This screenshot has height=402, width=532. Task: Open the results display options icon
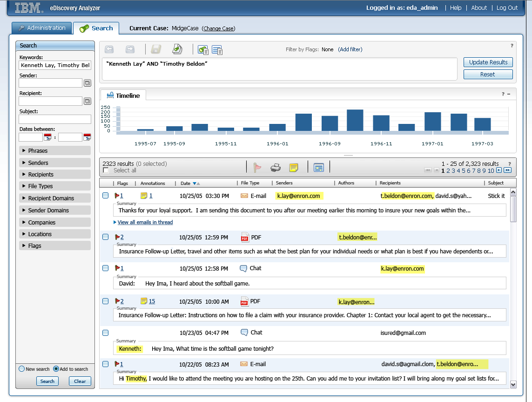(x=318, y=167)
